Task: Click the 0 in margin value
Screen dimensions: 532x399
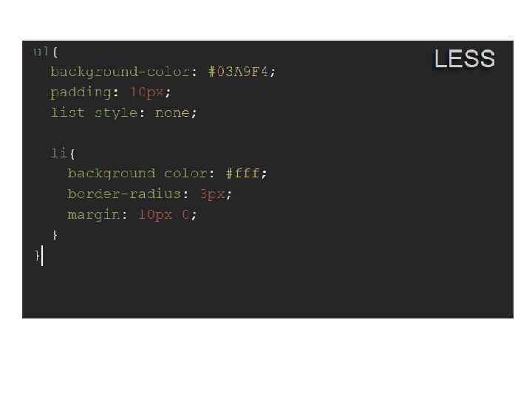Action: (185, 214)
